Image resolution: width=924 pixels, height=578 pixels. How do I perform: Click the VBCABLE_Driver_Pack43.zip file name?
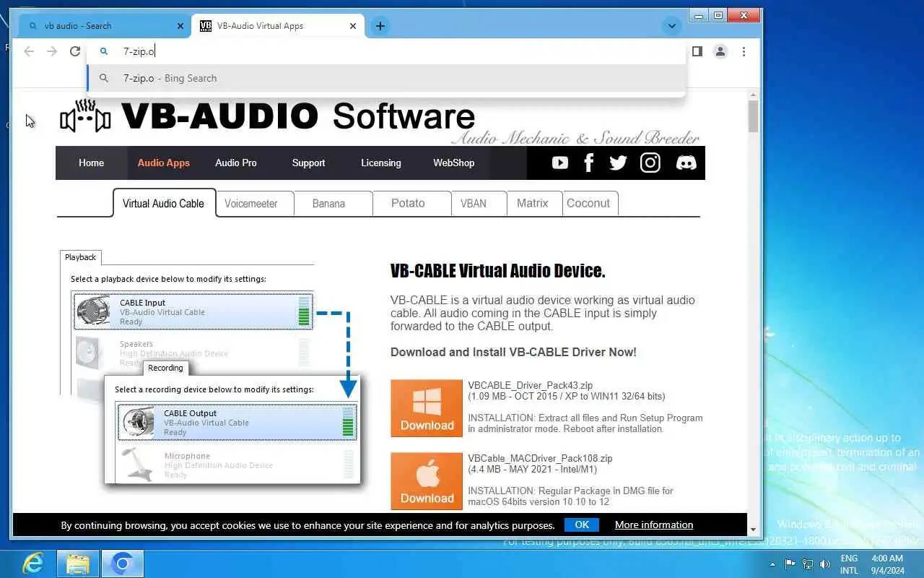[x=530, y=386]
